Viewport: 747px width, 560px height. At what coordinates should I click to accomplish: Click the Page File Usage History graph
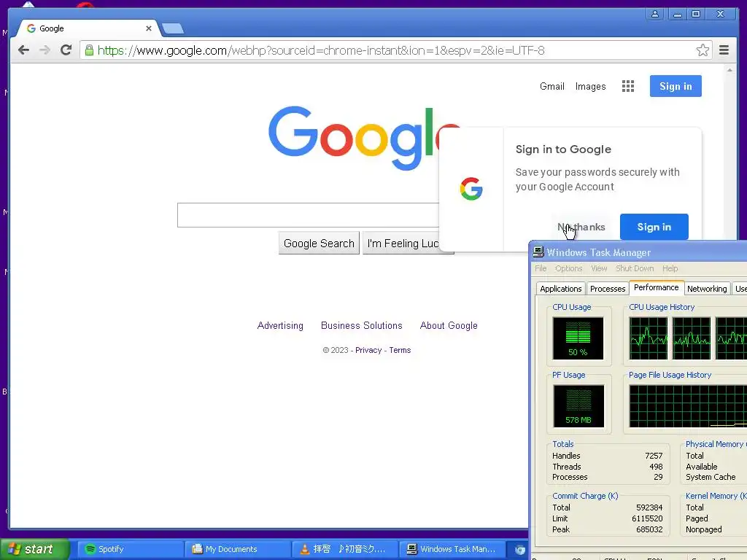[x=688, y=406]
